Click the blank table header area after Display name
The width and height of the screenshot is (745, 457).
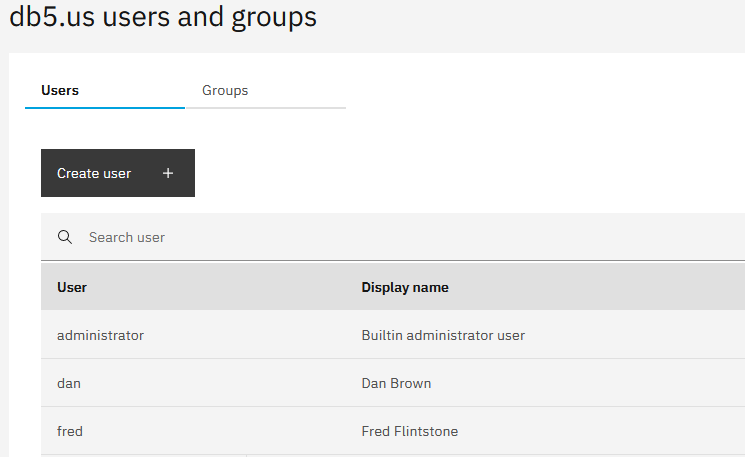[x=597, y=287]
